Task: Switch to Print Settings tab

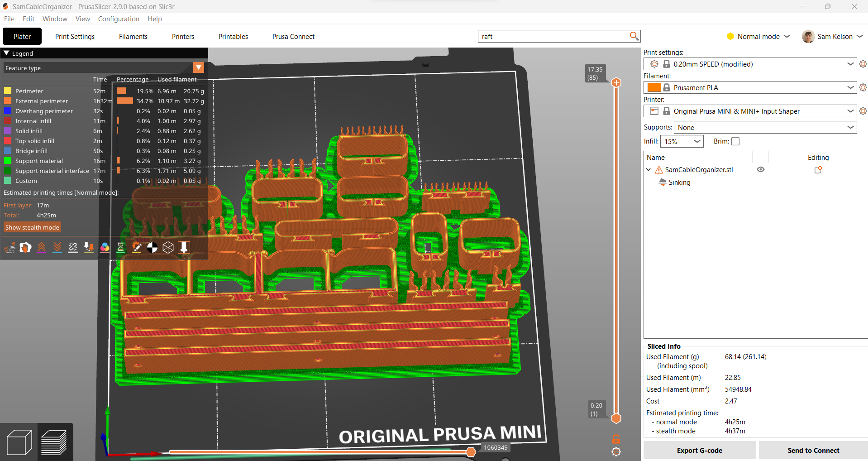Action: (75, 36)
